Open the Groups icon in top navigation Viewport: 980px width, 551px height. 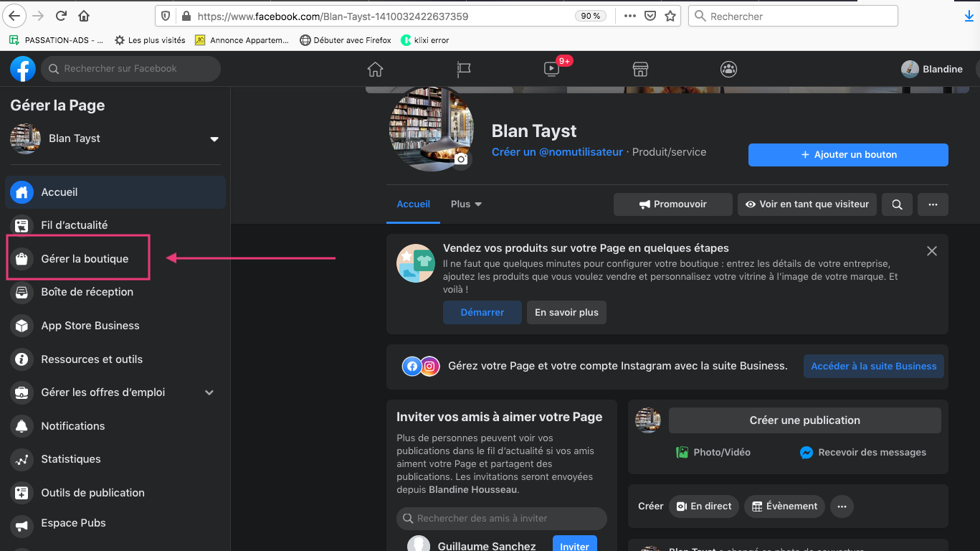tap(728, 69)
